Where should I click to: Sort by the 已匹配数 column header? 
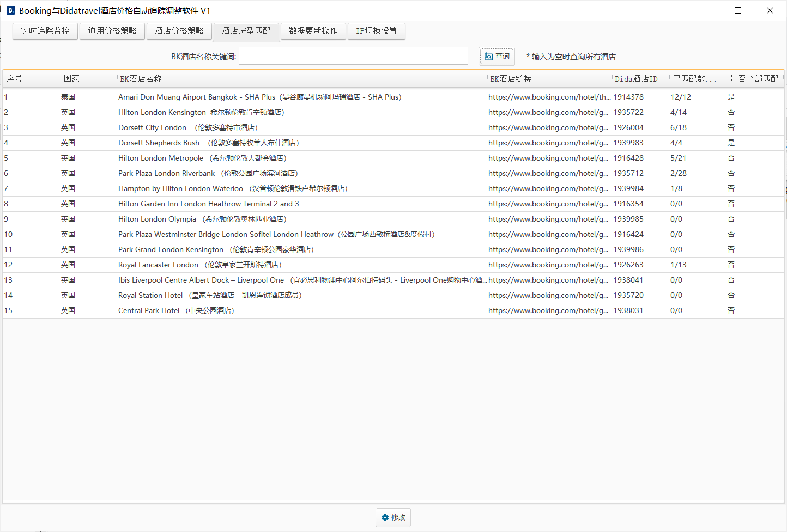698,79
